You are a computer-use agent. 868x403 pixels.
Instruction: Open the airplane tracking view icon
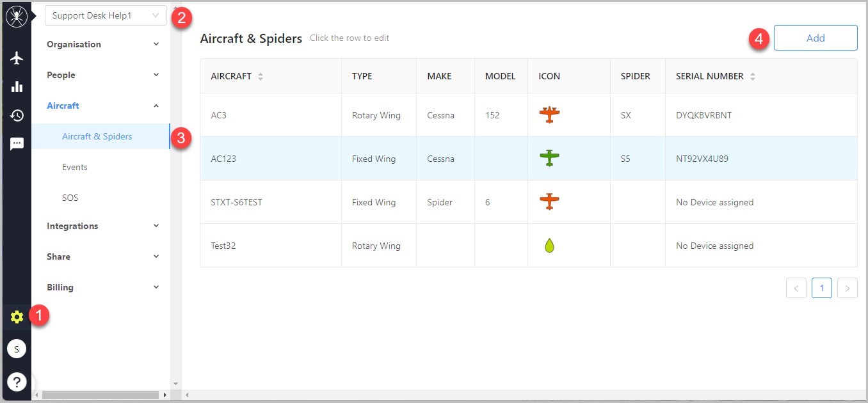(17, 58)
